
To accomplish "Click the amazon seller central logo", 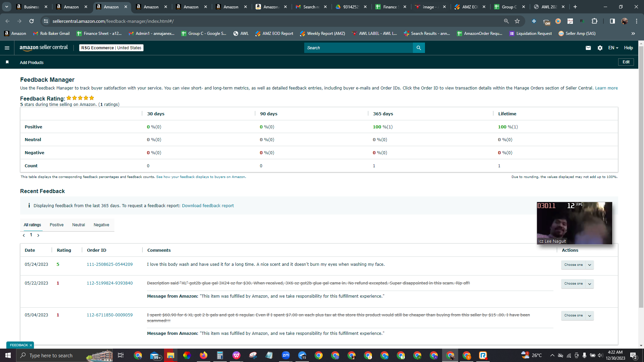I will point(44,48).
